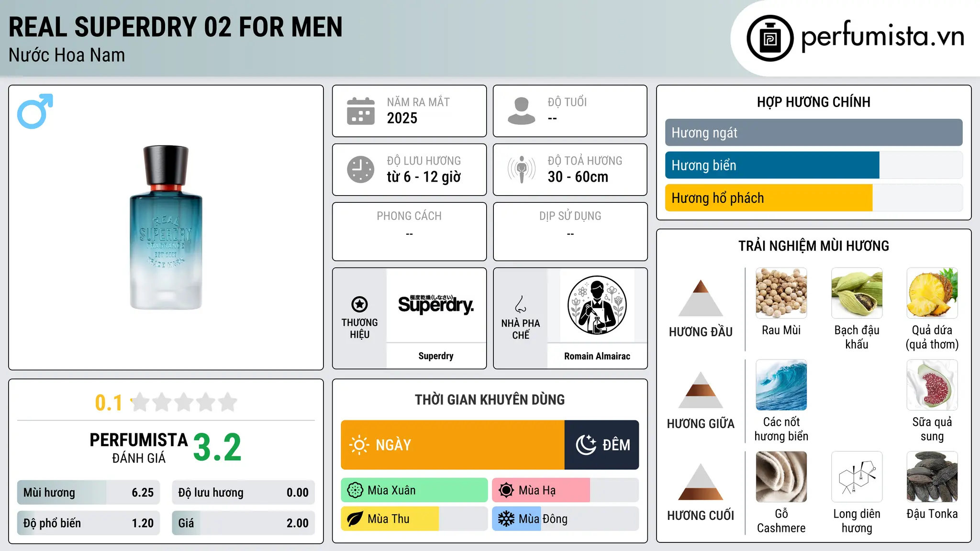Viewport: 980px width, 551px height.
Task: Click the leaf icon next to Mùa Thu
Action: [355, 519]
